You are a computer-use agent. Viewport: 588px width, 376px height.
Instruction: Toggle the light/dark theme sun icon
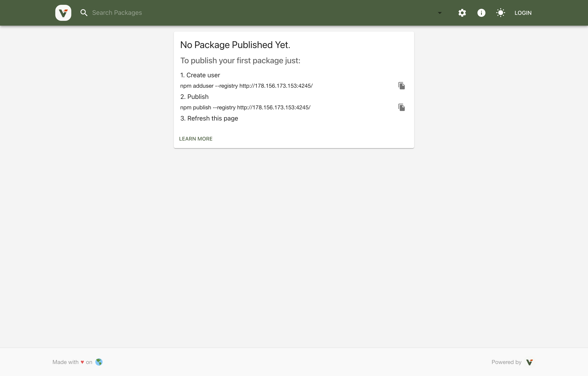[x=500, y=13]
